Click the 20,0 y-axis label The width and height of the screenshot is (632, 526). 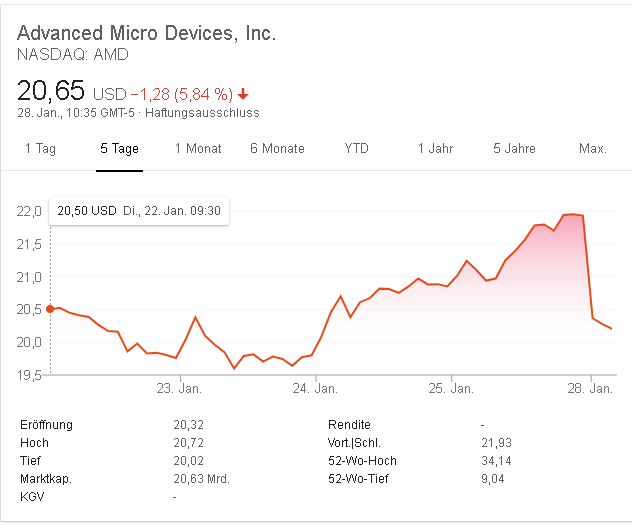point(29,342)
